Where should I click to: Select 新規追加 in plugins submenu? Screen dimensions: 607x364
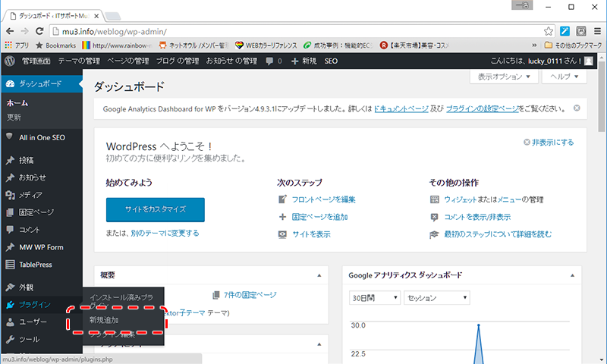[x=104, y=320]
